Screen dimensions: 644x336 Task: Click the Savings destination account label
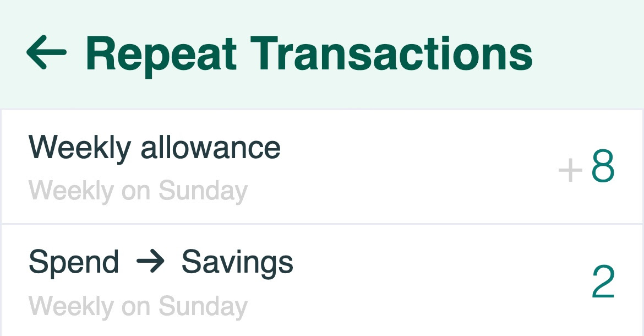237,263
